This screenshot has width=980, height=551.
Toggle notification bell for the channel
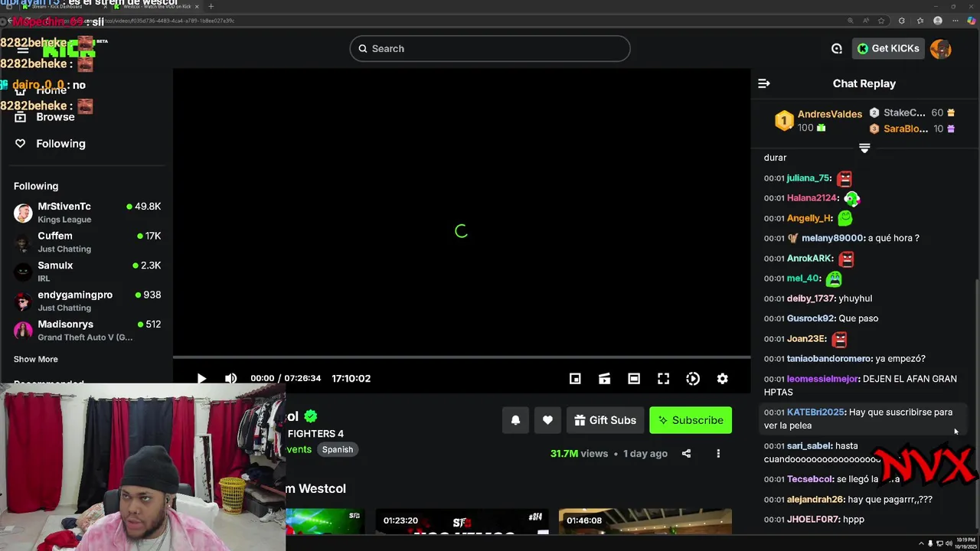click(515, 420)
